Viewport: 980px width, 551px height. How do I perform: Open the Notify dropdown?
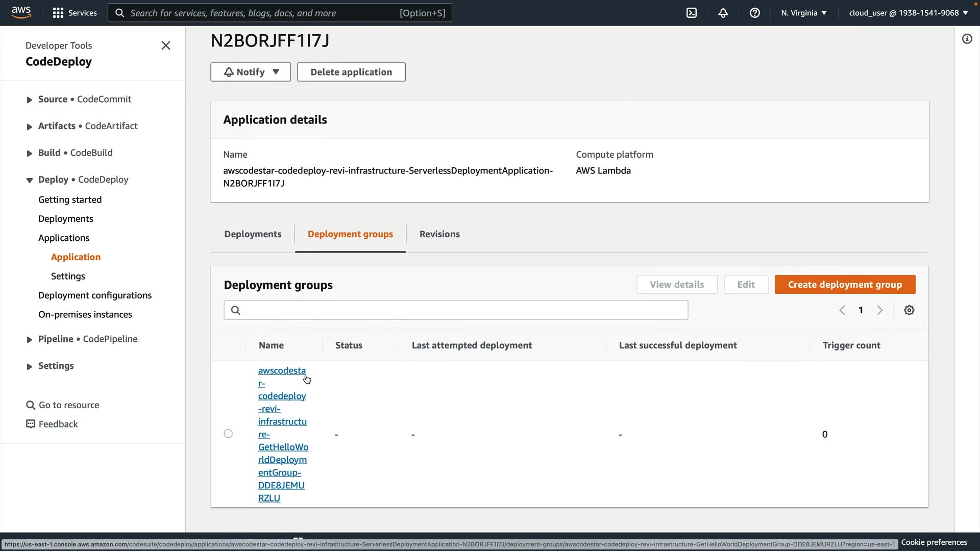[251, 72]
